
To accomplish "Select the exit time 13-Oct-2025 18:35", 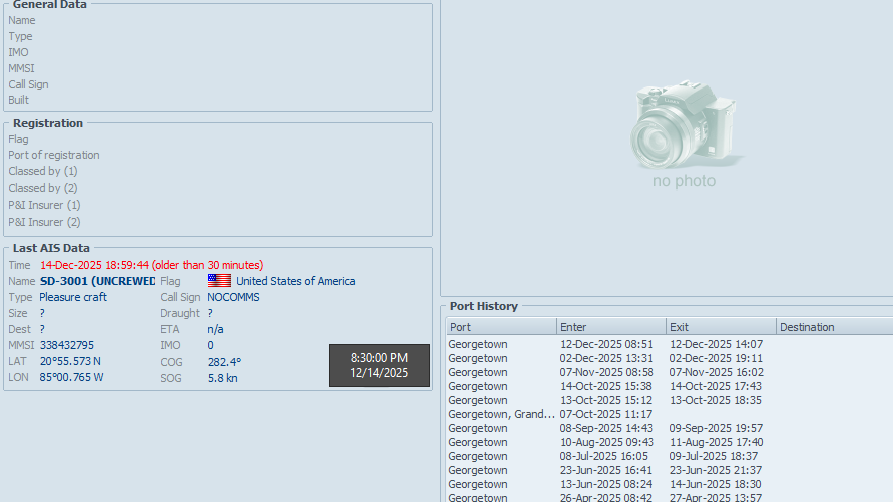I will coord(715,400).
